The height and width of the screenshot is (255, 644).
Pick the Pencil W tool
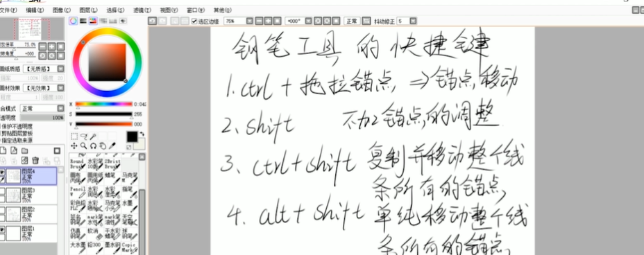[x=78, y=192]
